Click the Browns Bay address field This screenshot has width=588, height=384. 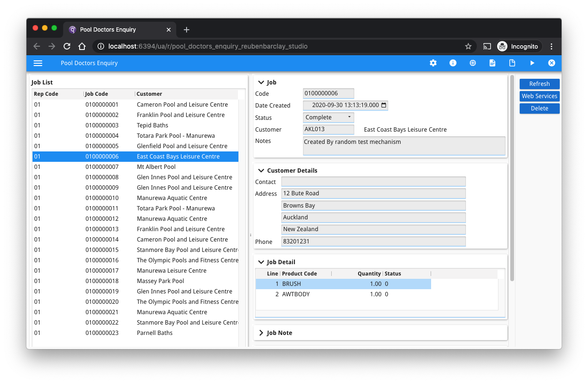[373, 206]
